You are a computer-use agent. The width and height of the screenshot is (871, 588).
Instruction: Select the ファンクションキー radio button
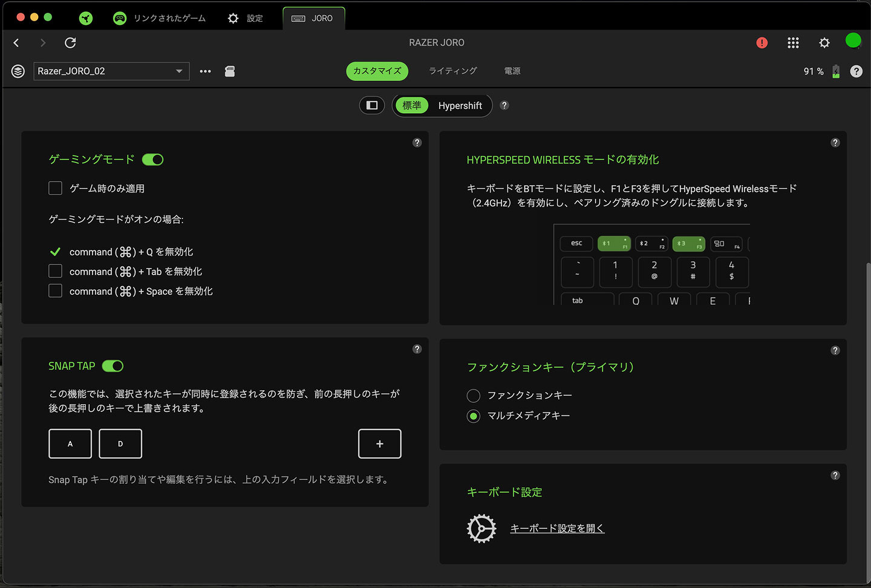tap(474, 396)
